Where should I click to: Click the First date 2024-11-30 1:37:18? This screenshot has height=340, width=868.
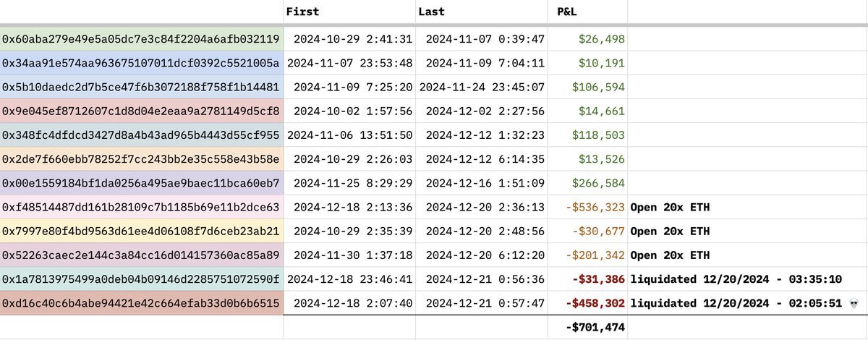tap(349, 255)
